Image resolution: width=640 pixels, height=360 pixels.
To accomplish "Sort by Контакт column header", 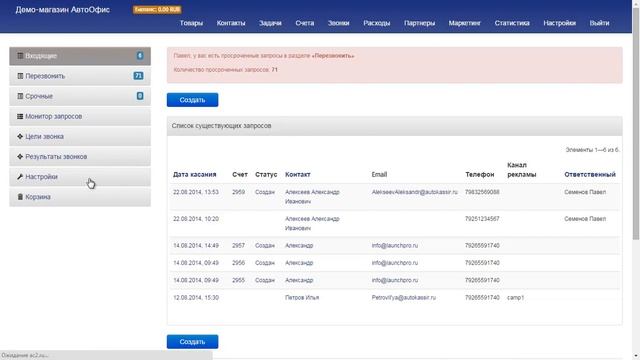I will (298, 174).
